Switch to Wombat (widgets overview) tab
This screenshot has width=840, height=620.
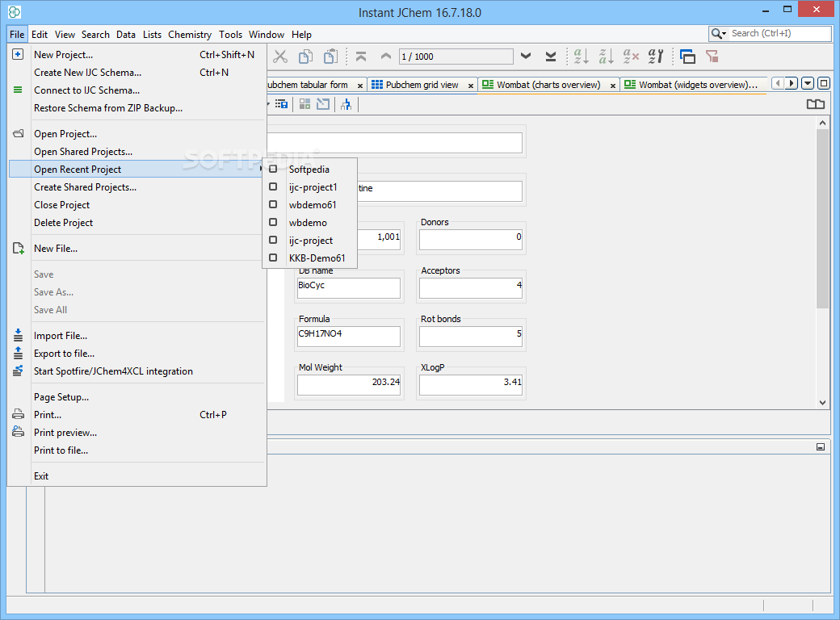[x=693, y=85]
